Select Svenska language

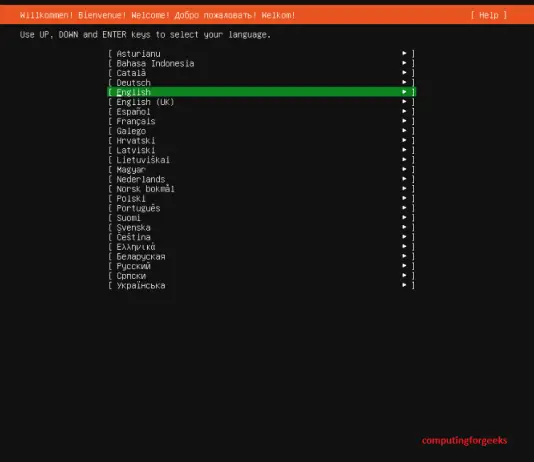pos(262,227)
